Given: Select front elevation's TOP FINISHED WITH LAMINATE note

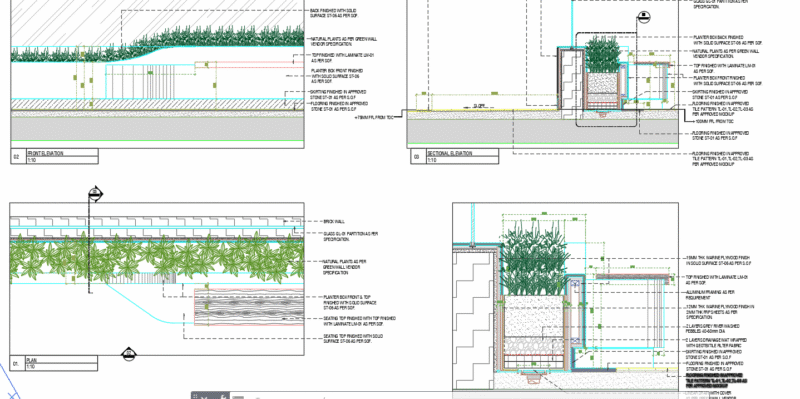Looking at the screenshot, I should click(343, 58).
